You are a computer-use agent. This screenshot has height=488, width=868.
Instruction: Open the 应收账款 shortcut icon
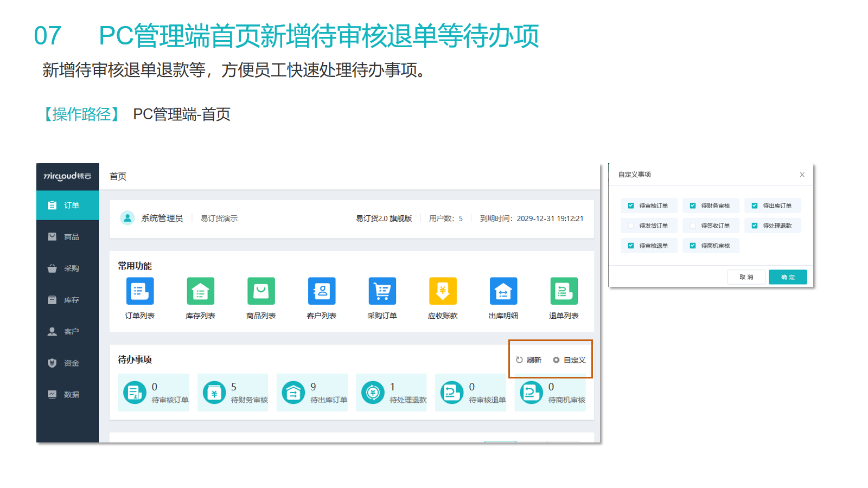(443, 291)
